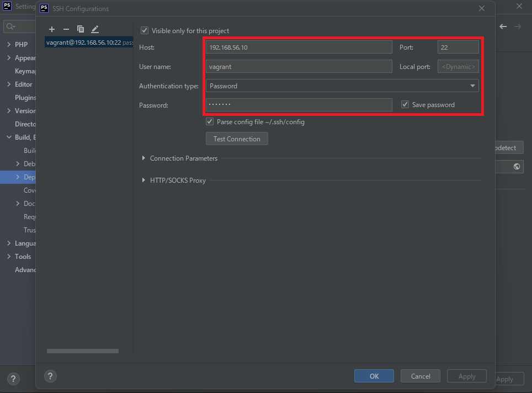Add a new SSH configuration with plus icon
This screenshot has height=393, width=532.
click(x=52, y=29)
